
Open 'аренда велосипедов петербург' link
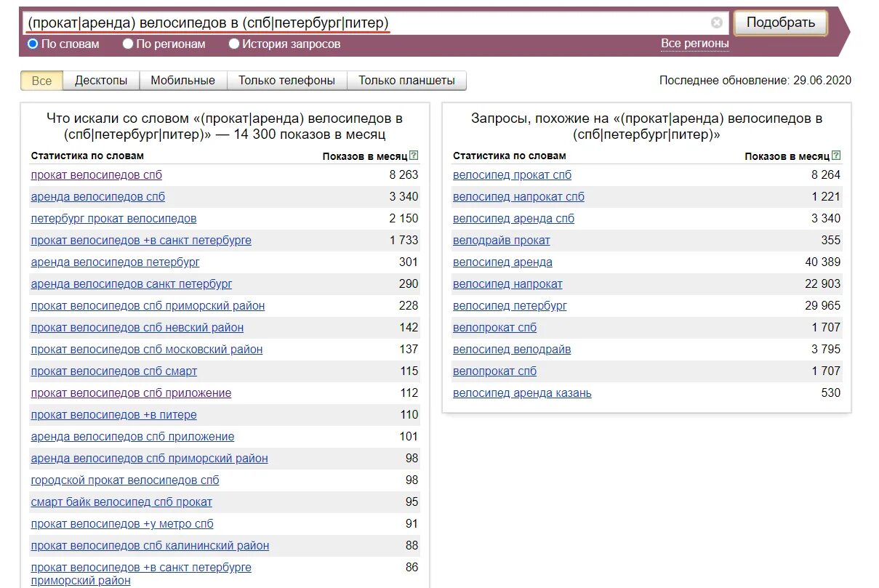coord(115,262)
